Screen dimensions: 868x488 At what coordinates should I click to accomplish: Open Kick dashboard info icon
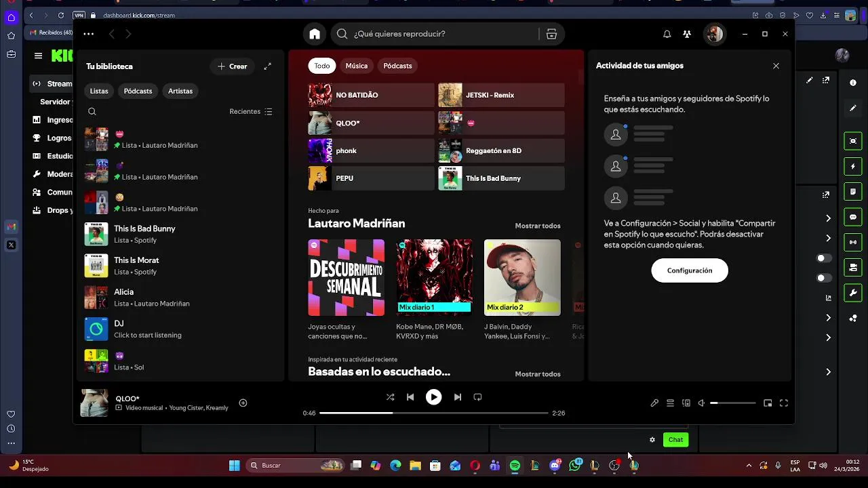click(853, 83)
